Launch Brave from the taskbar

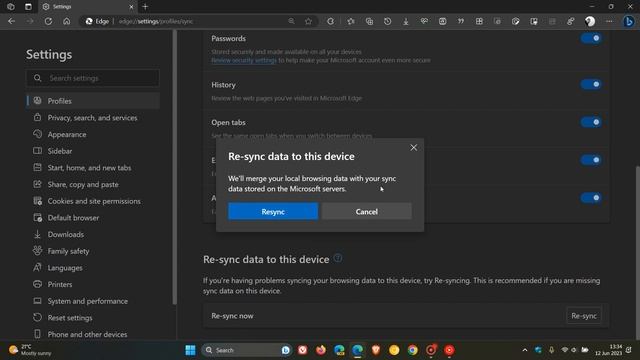tap(376, 350)
